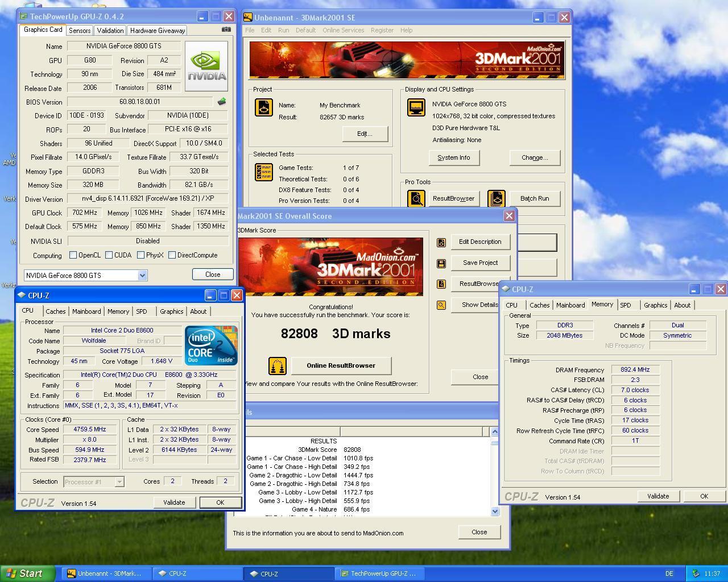The height and width of the screenshot is (582, 728).
Task: Click the results list scroll down arrow
Action: click(494, 511)
